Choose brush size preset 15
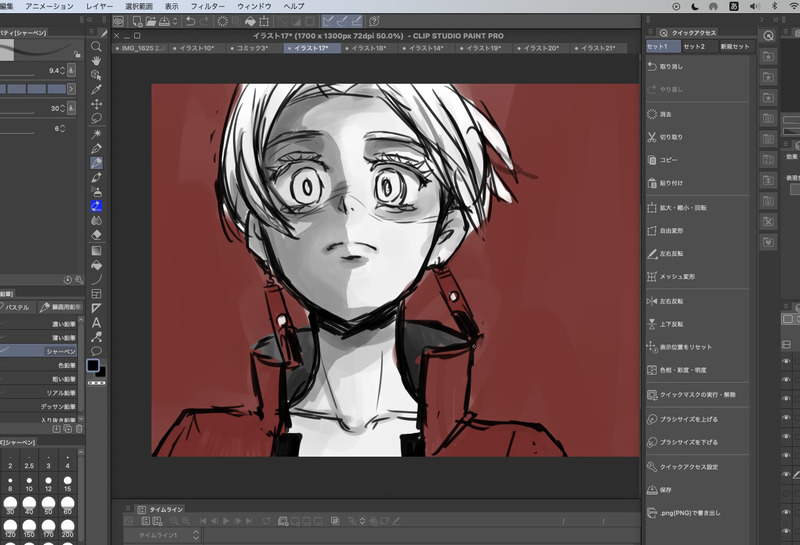The width and height of the screenshot is (800, 545). pos(67,483)
